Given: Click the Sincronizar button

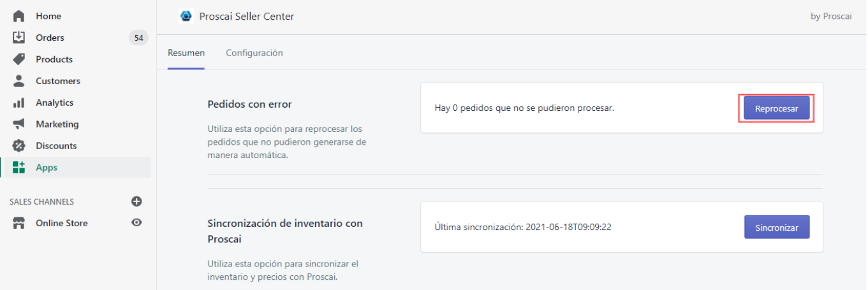Looking at the screenshot, I should (x=777, y=227).
